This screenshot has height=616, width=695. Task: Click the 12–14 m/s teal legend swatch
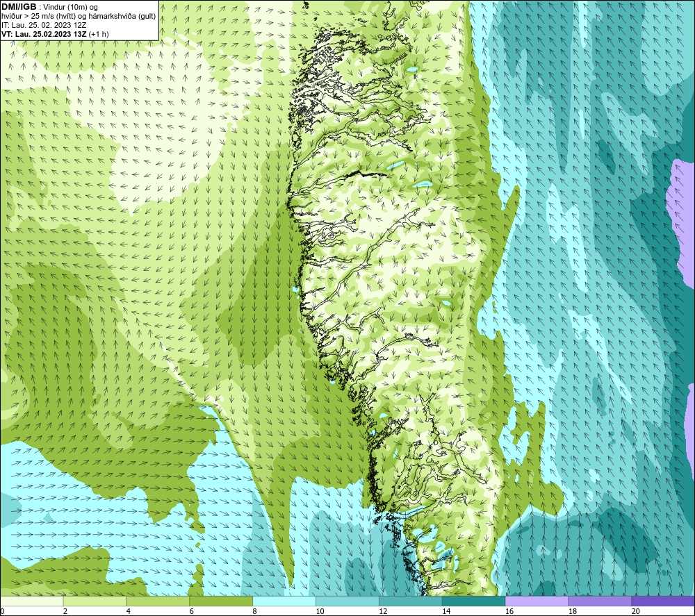tap(411, 601)
